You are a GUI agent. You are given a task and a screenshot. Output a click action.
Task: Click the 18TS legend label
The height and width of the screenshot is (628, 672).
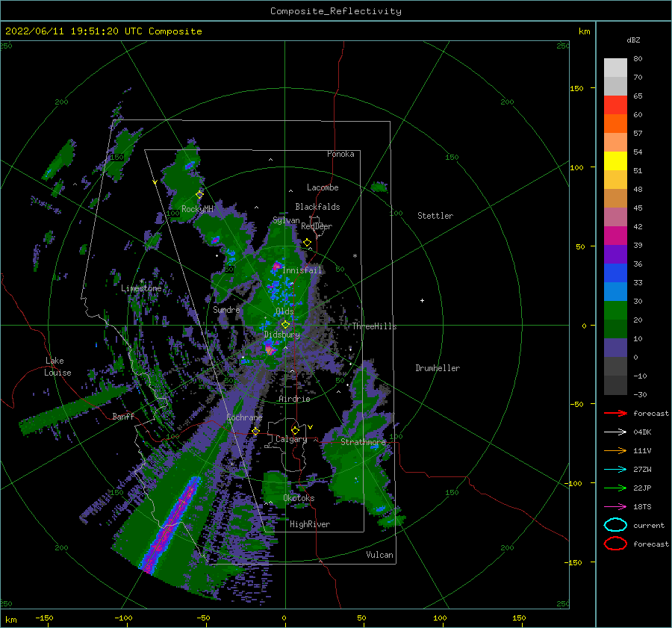click(642, 507)
